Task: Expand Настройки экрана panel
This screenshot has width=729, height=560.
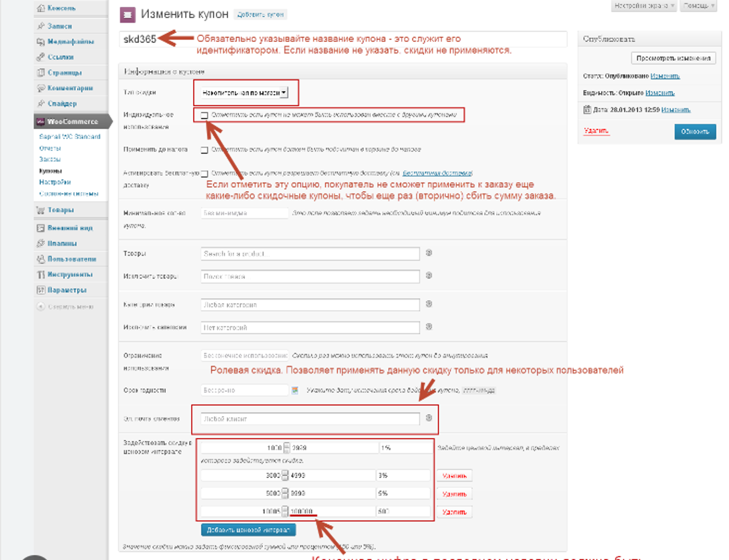Action: point(643,6)
